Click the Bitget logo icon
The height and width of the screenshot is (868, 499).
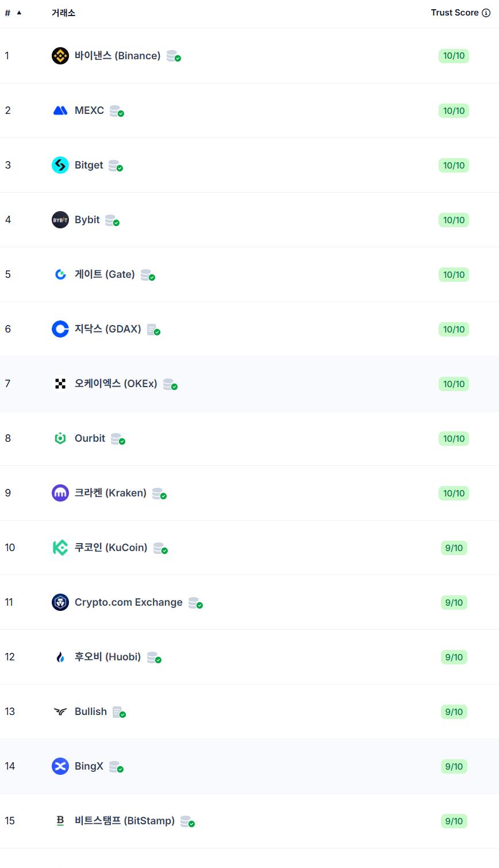coord(60,165)
